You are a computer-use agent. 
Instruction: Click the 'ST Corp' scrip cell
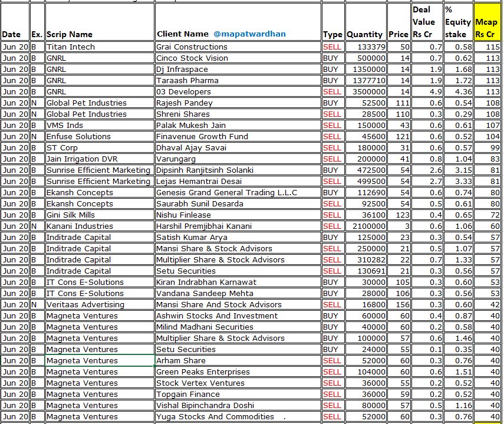click(100, 148)
